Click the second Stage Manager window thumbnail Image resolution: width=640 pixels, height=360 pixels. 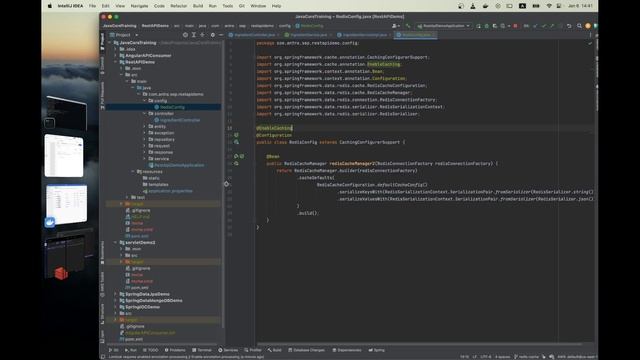click(x=64, y=156)
